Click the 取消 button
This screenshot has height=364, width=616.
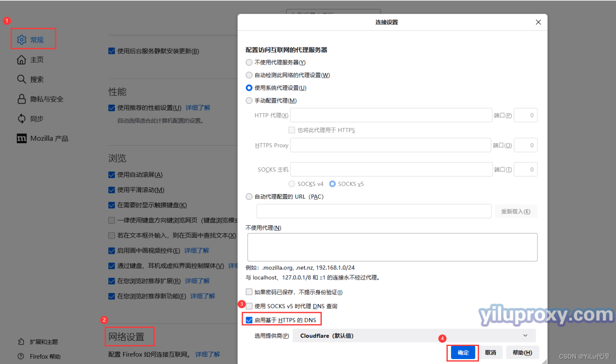(490, 352)
